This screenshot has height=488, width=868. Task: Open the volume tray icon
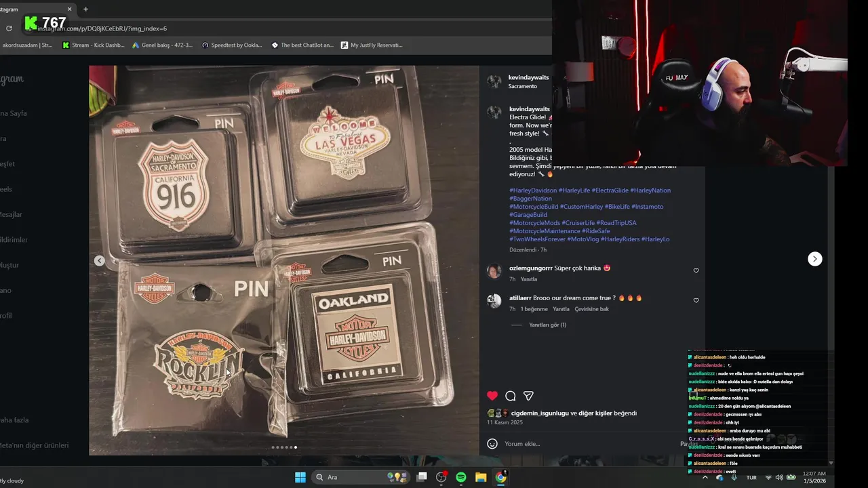coord(779,477)
